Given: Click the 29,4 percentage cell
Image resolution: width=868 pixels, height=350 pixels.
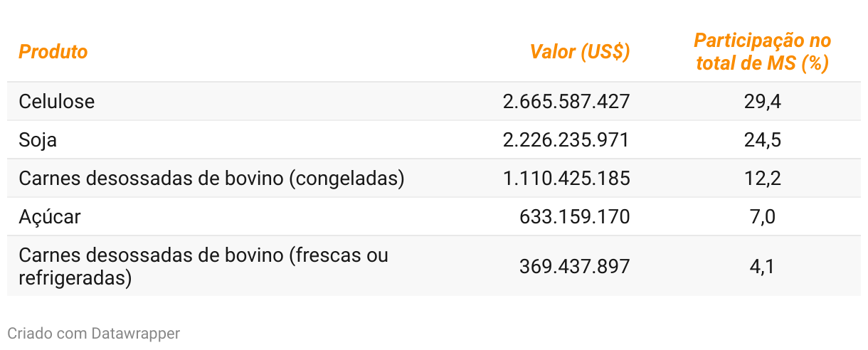Looking at the screenshot, I should (763, 102).
